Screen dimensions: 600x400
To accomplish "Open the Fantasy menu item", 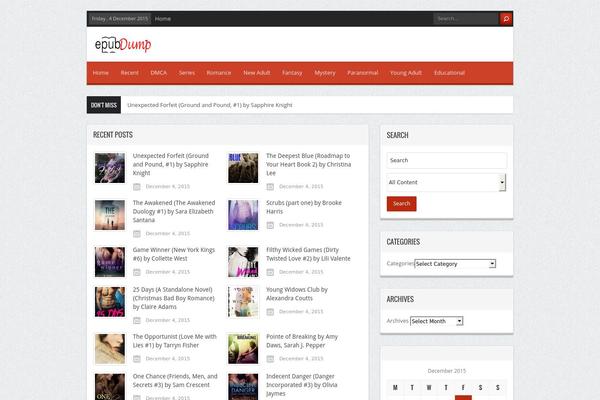I will point(292,73).
